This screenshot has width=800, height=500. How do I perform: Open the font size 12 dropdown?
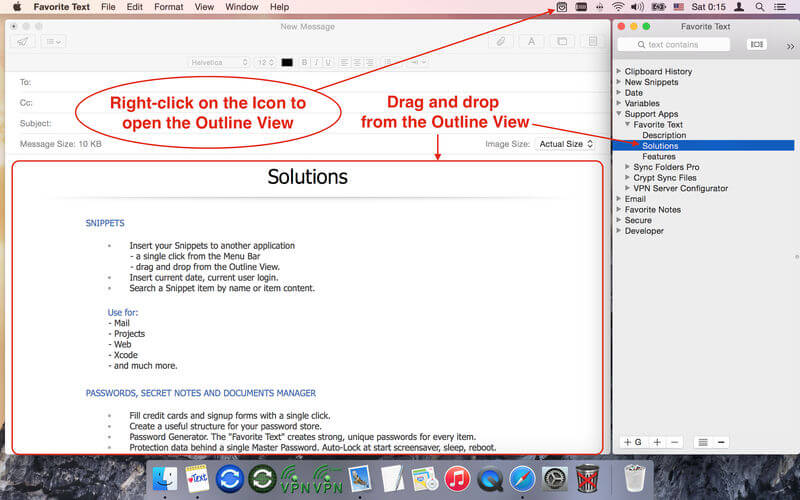[265, 62]
